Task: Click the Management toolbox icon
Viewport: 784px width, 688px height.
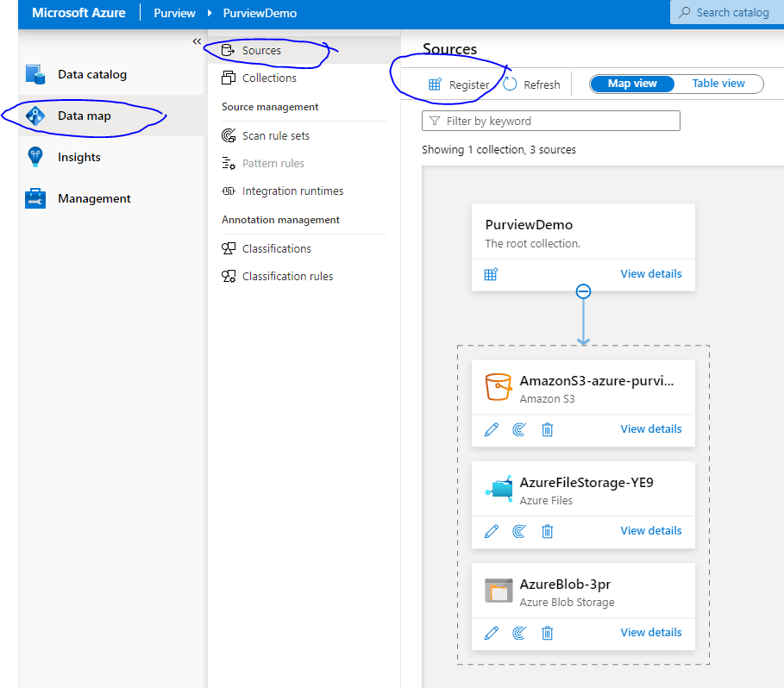Action: pos(35,198)
